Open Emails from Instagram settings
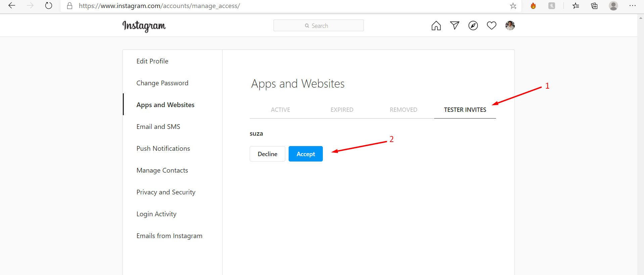Viewport: 644px width, 275px height. (169, 236)
